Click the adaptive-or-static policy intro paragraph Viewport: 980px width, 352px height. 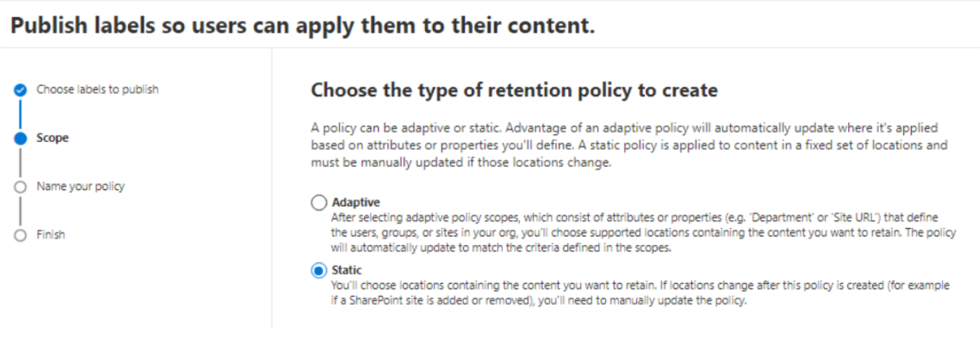pos(629,145)
